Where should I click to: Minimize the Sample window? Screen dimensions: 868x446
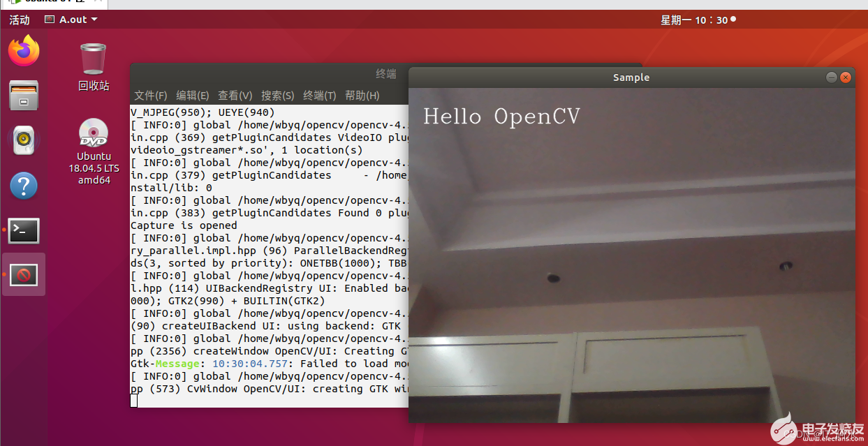(x=831, y=77)
